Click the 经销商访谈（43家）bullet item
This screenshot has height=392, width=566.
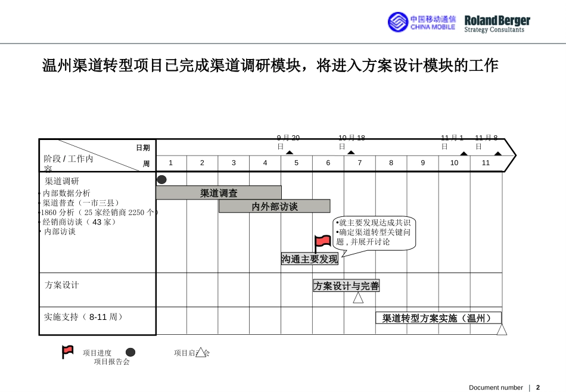tap(79, 222)
